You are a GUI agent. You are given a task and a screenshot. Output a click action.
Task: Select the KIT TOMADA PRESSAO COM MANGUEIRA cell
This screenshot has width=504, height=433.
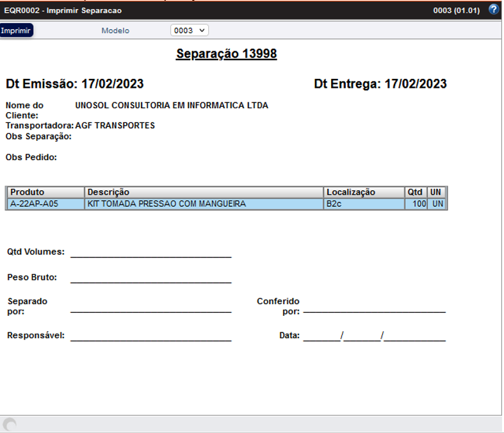204,204
